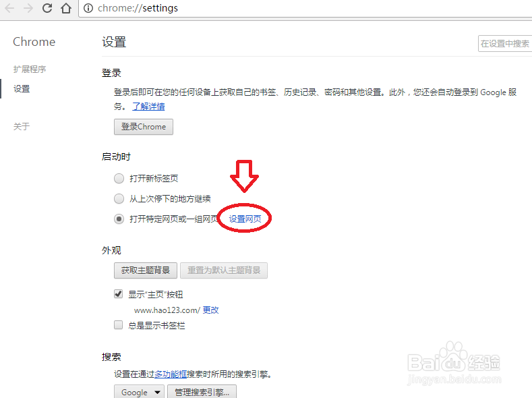Open the Google search engine dropdown
Viewport: 532px width, 398px height.
coord(139,392)
